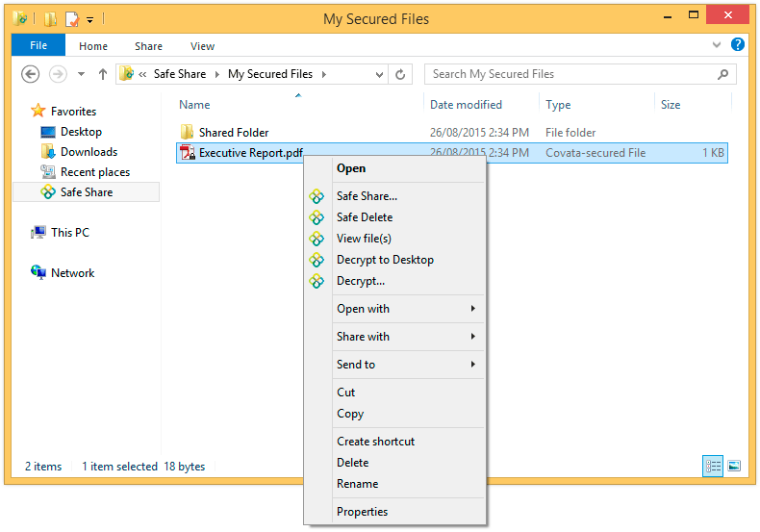Image resolution: width=760 pixels, height=532 pixels.
Task: Select Copy in the context menu
Action: click(x=350, y=414)
